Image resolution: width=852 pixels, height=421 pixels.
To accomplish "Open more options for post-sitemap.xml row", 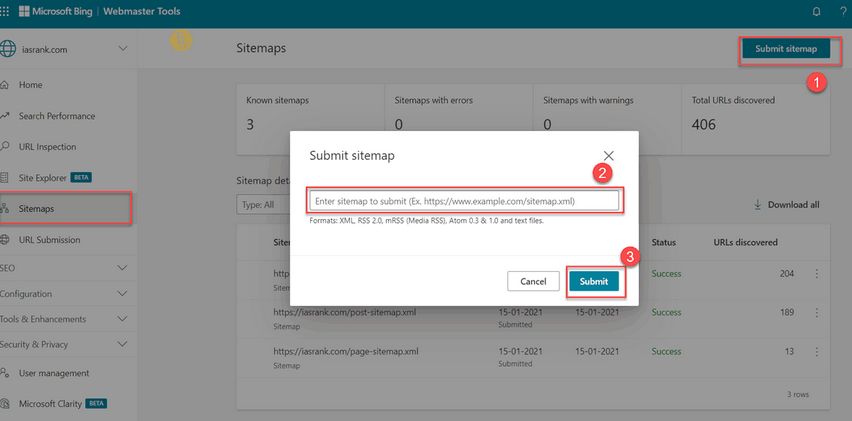I will pyautogui.click(x=816, y=312).
